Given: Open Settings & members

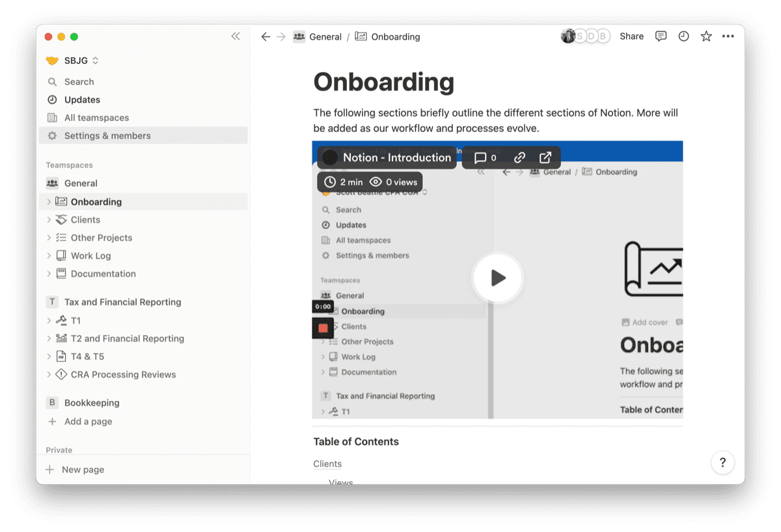Looking at the screenshot, I should 143,135.
